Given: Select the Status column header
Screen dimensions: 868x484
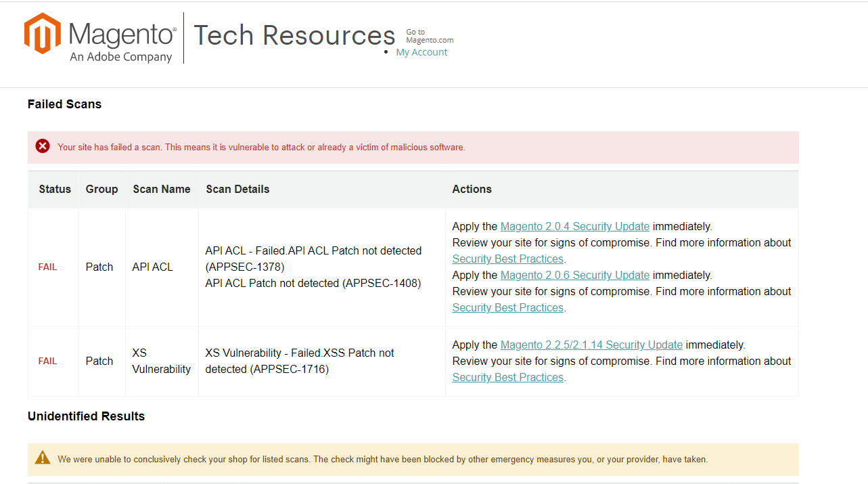Looking at the screenshot, I should tap(55, 189).
